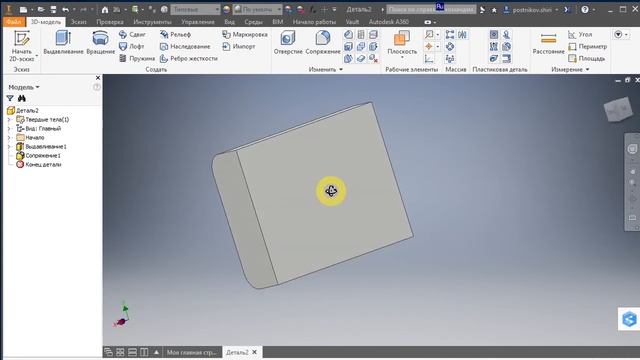Expand the Твердые тела(1) node
640x360 pixels.
[9, 120]
